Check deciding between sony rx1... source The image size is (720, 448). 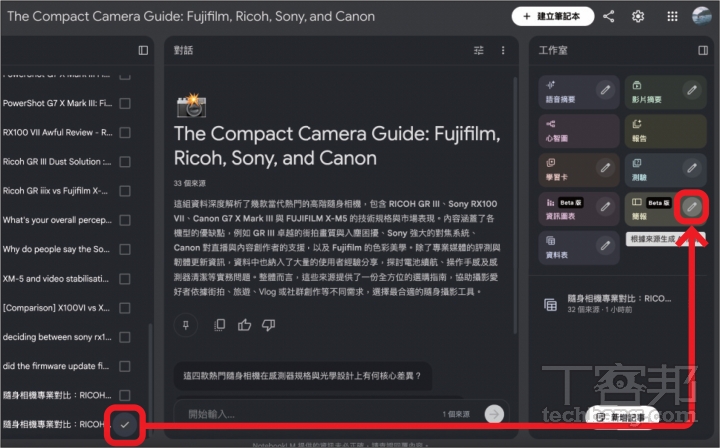point(124,337)
